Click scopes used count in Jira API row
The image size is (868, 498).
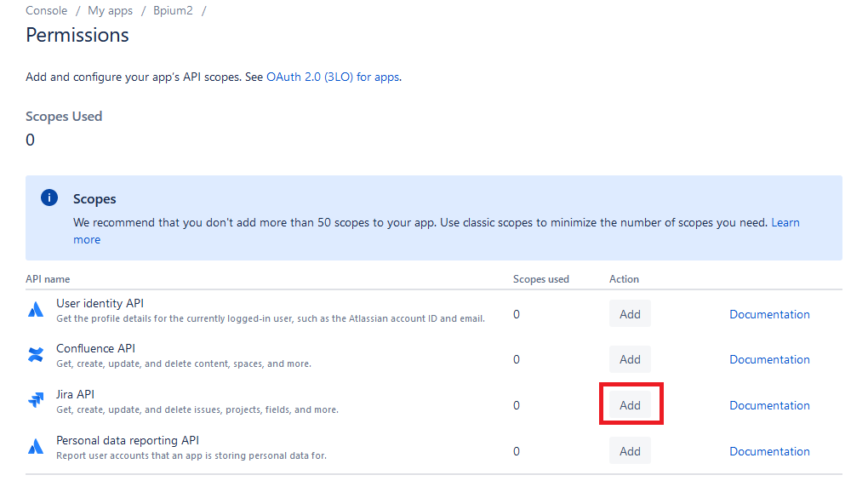click(x=517, y=405)
